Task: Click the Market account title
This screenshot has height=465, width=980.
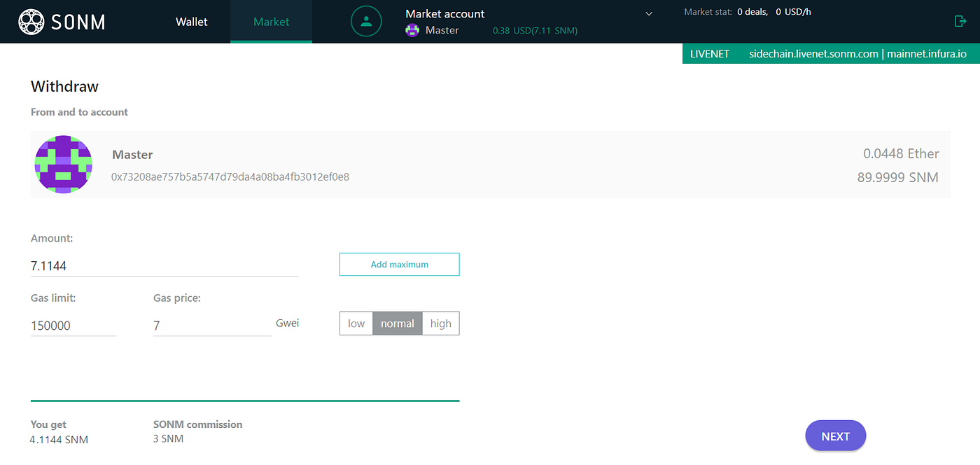Action: click(x=445, y=13)
